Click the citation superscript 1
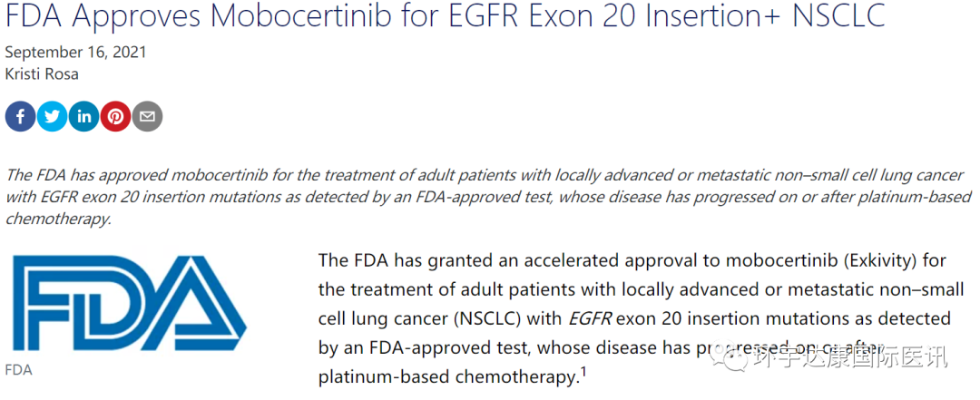 coord(582,370)
